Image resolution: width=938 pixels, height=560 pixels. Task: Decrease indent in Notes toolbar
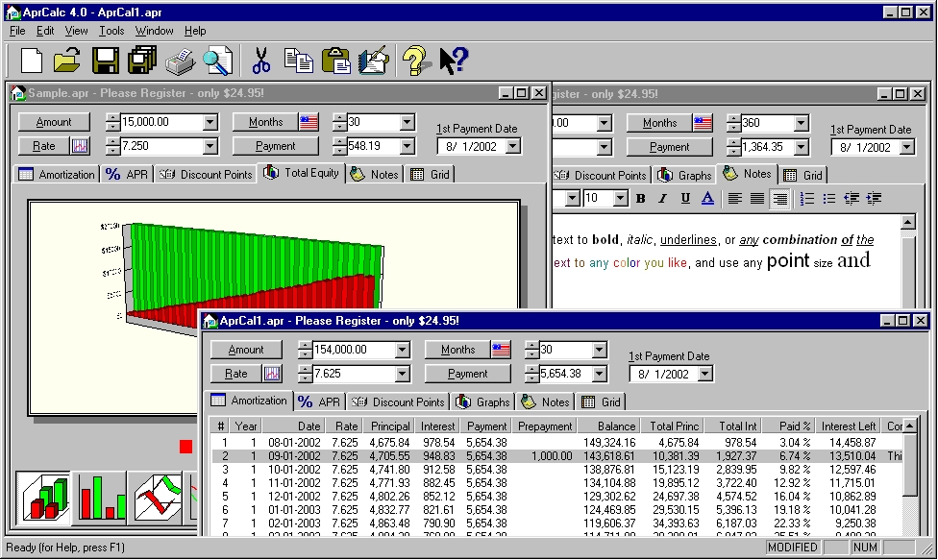coord(852,199)
